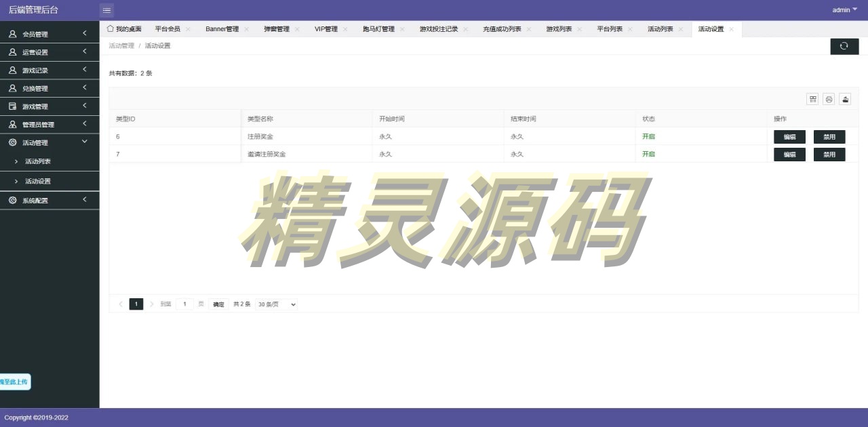This screenshot has height=427, width=868.
Task: Click the 后端管理后台 logo title
Action: (x=33, y=10)
